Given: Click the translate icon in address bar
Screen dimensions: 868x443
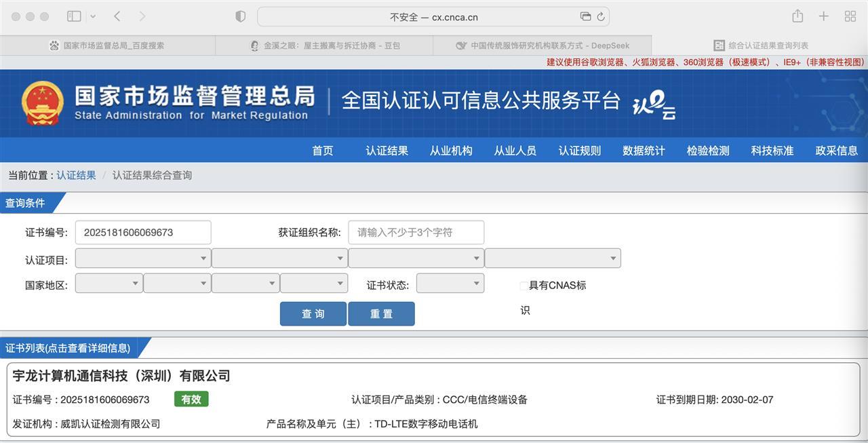Looking at the screenshot, I should 585,17.
